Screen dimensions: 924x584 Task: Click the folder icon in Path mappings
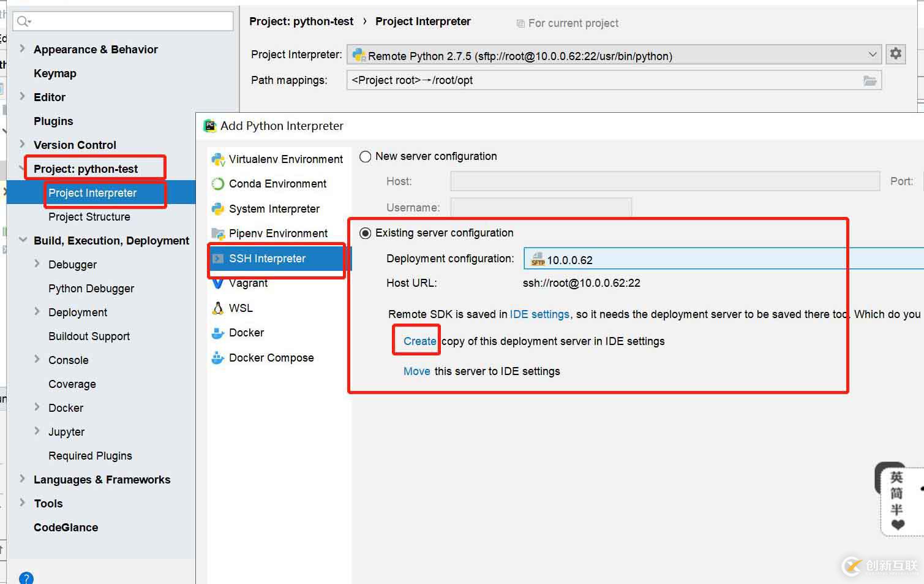pos(870,81)
